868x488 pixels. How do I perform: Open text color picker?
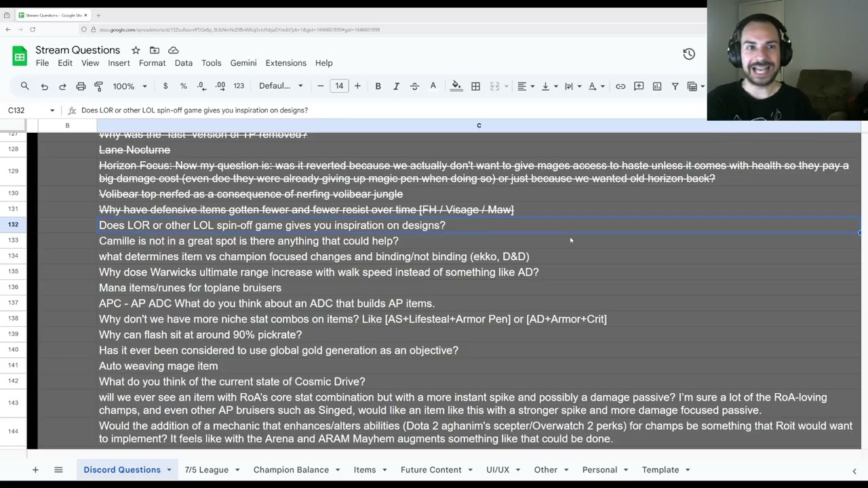tap(433, 86)
